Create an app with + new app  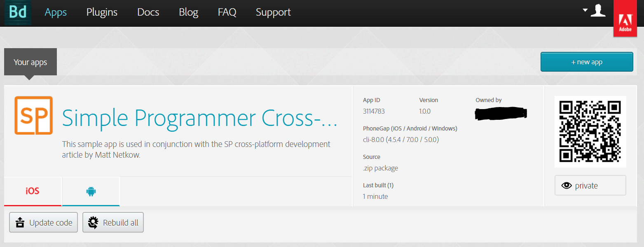pos(587,62)
